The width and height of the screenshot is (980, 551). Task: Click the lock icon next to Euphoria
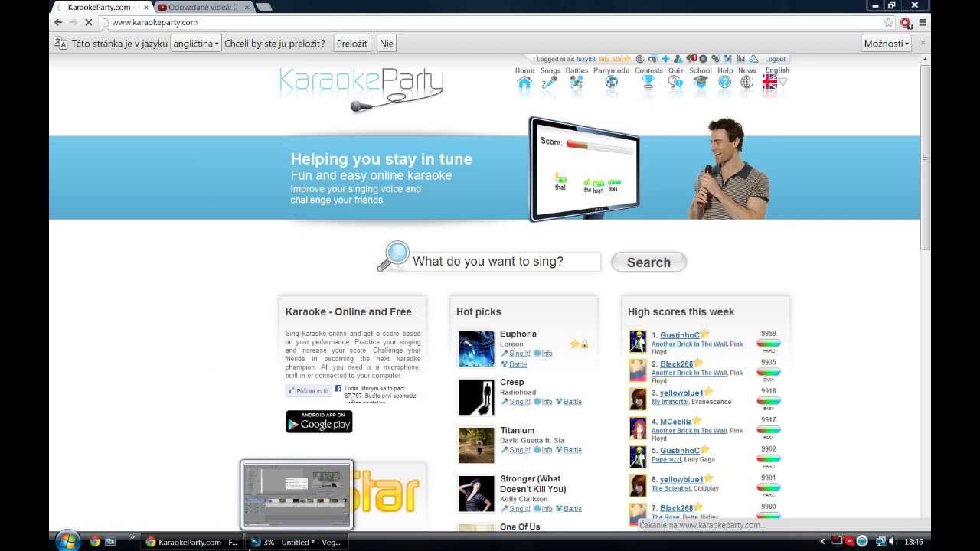[x=584, y=344]
